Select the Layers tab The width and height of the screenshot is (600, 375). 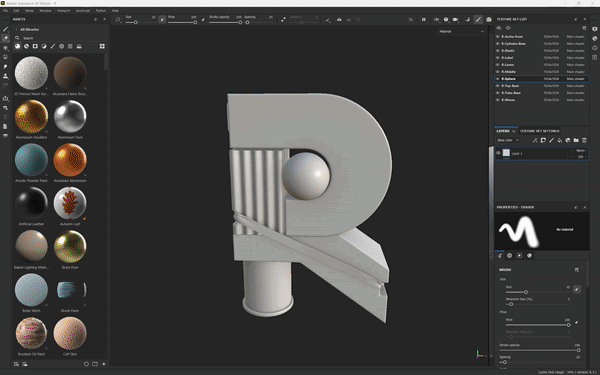pyautogui.click(x=503, y=131)
